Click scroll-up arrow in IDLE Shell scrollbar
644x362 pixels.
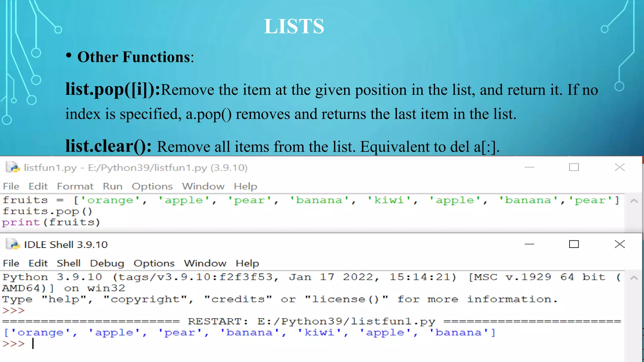[x=634, y=278]
